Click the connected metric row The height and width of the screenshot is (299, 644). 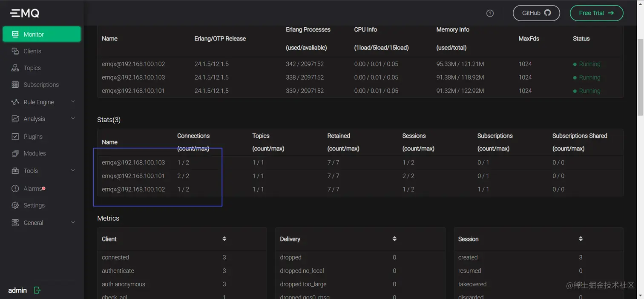[182, 258]
